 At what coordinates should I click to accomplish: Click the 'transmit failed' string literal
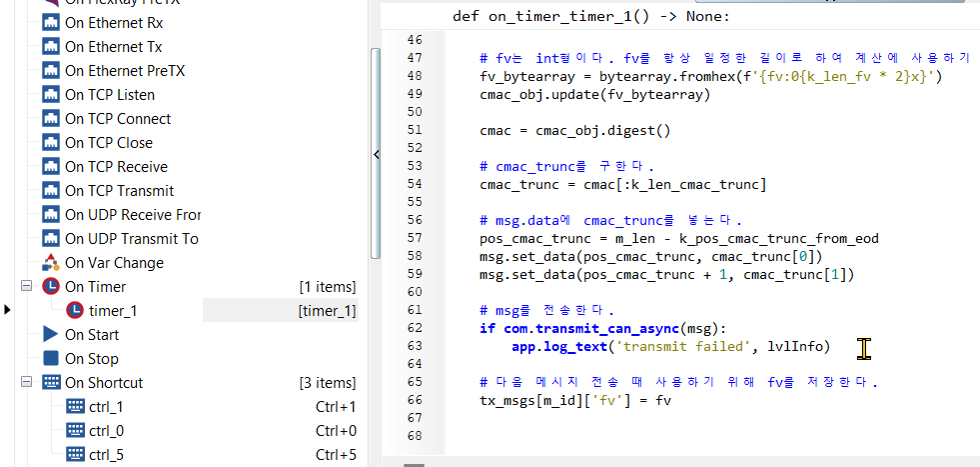click(x=683, y=346)
